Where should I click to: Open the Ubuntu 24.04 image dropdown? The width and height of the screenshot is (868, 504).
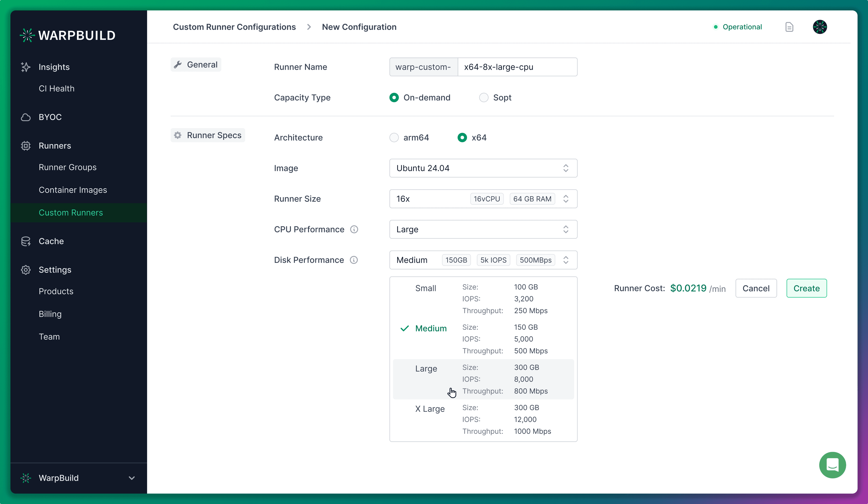[483, 168]
